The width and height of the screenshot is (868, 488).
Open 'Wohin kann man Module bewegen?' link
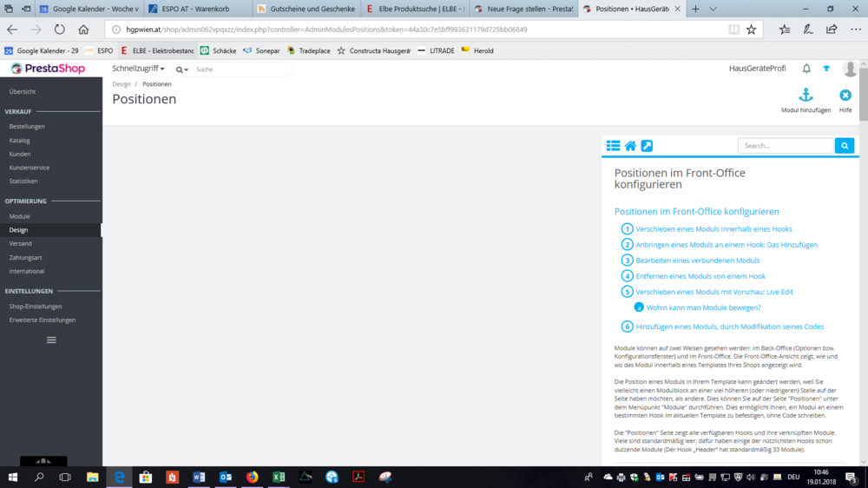click(x=703, y=307)
